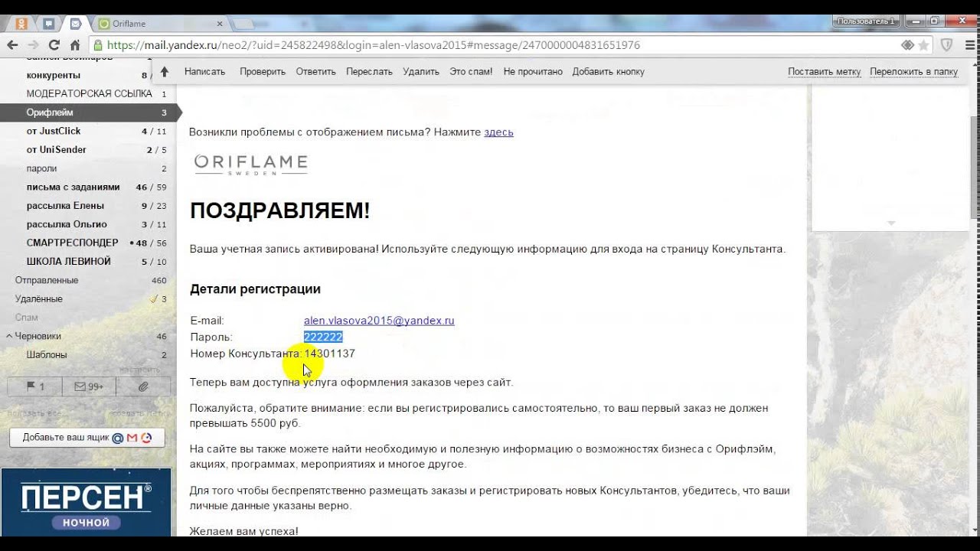Switch to the chat-bubble pinned tab
This screenshot has height=551, width=980.
click(49, 24)
